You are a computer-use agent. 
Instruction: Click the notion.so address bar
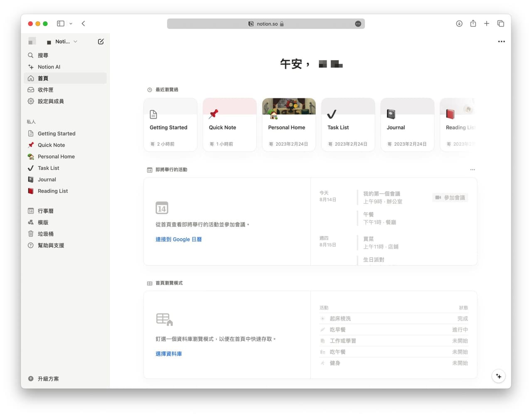coord(266,24)
